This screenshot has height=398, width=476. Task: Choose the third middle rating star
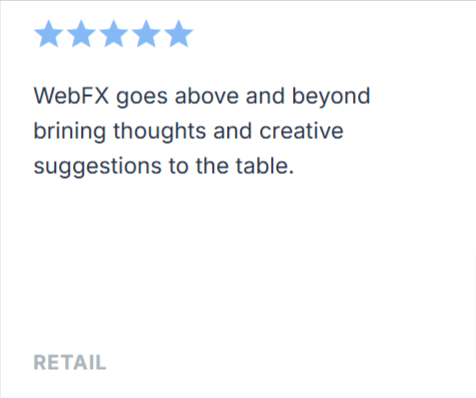114,34
